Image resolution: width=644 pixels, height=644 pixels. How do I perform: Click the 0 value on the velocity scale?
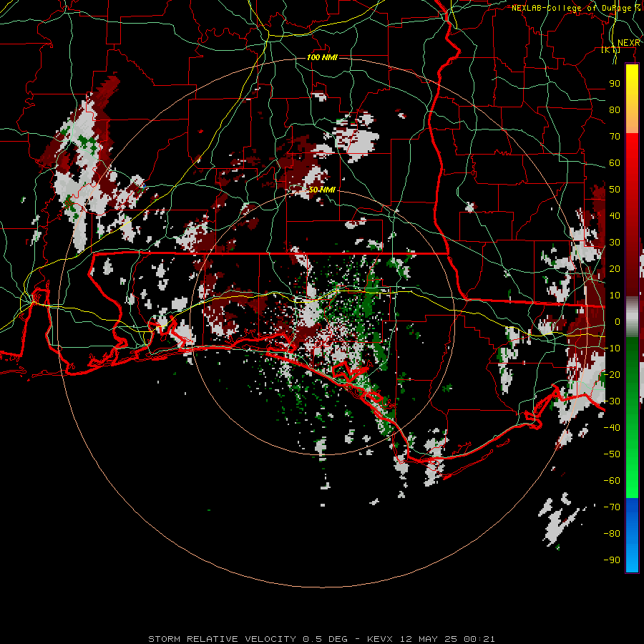point(618,322)
